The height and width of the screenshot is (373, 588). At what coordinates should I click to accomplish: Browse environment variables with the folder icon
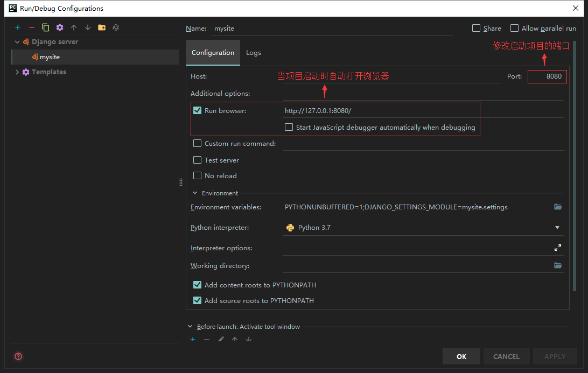[x=558, y=207]
